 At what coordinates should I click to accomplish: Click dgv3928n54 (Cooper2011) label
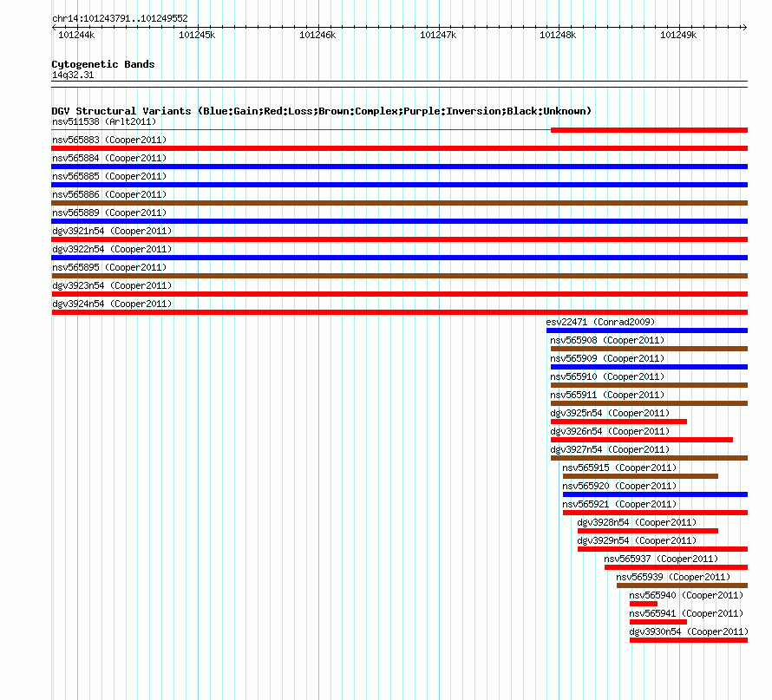point(637,522)
